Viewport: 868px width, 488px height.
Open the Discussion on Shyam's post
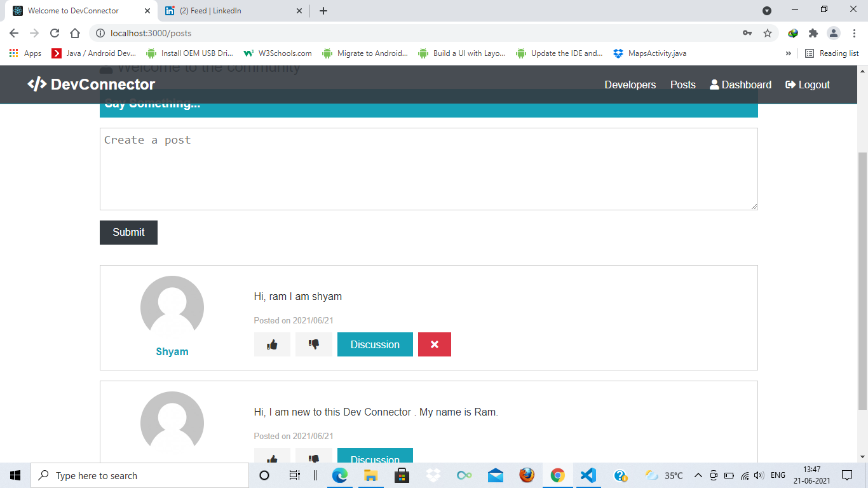click(x=374, y=344)
